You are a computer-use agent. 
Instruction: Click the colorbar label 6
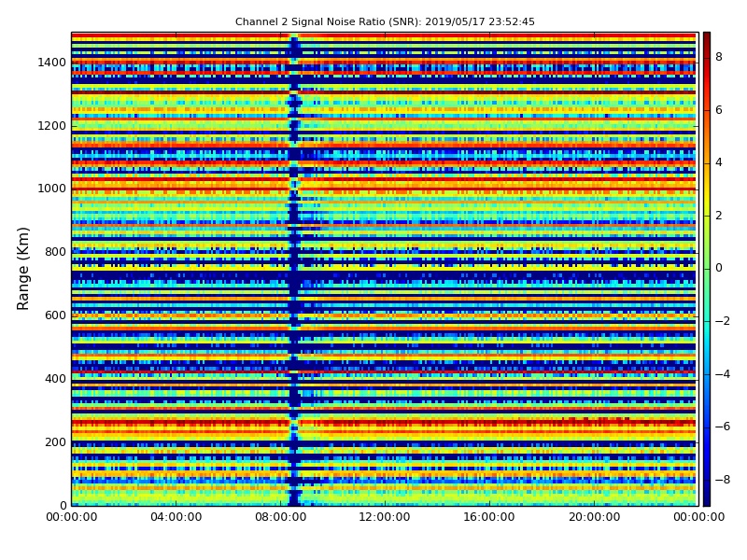click(719, 110)
